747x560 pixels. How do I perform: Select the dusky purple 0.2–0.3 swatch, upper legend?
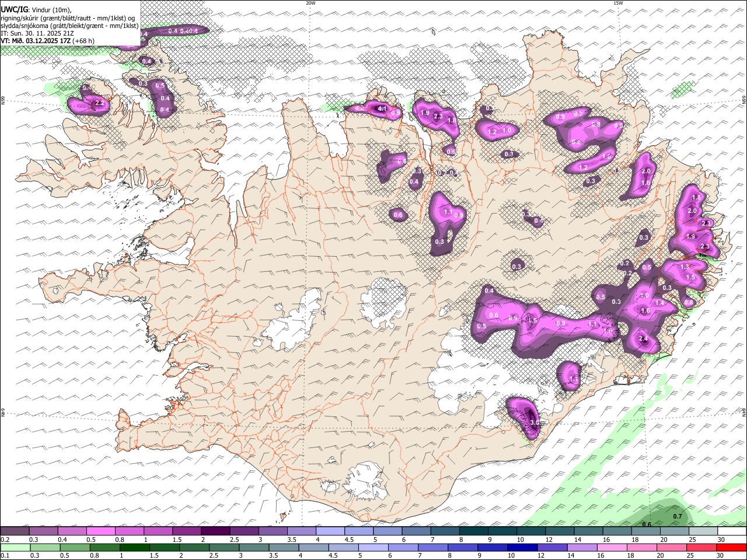[x=15, y=531]
